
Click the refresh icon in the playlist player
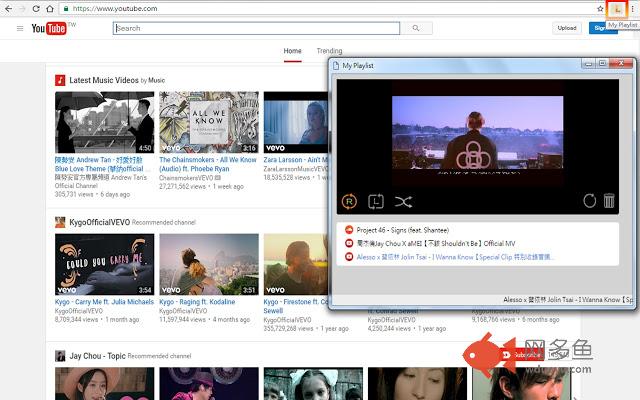590,201
